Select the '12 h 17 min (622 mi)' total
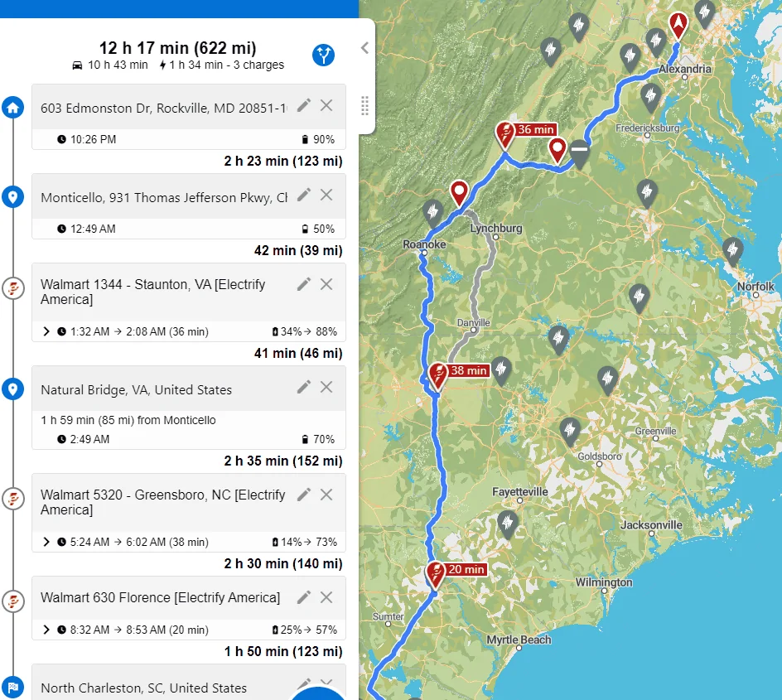The width and height of the screenshot is (782, 700). [x=177, y=48]
